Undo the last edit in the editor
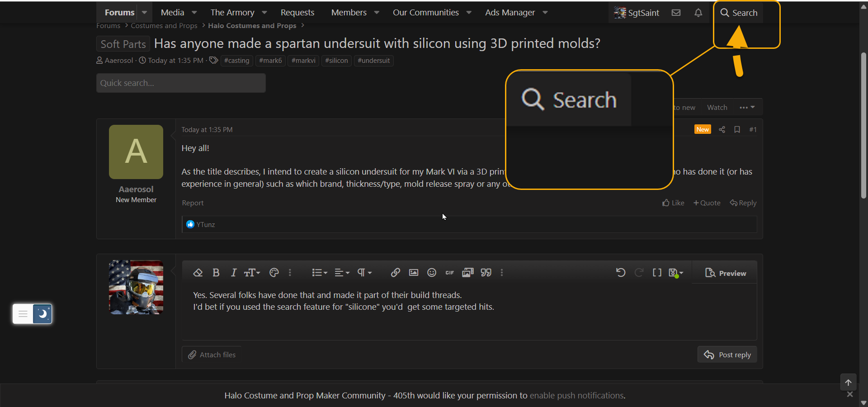This screenshot has width=868, height=407. (x=621, y=273)
